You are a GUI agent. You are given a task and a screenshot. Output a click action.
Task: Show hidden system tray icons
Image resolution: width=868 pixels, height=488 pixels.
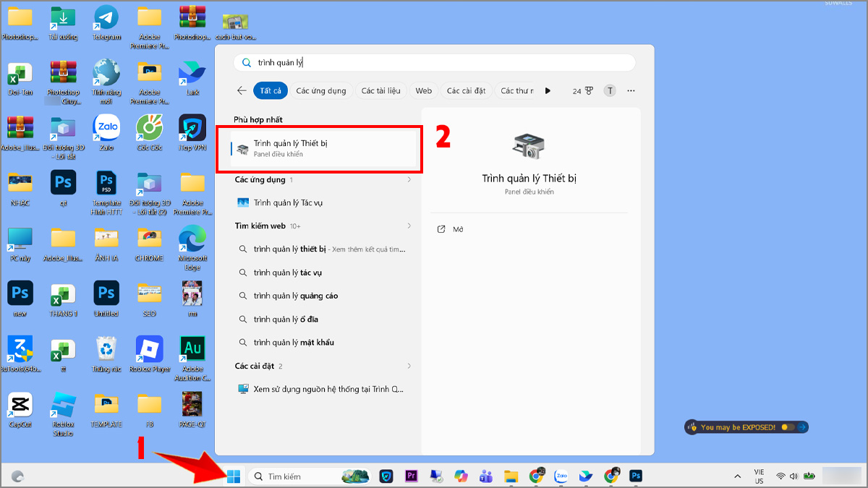(737, 476)
